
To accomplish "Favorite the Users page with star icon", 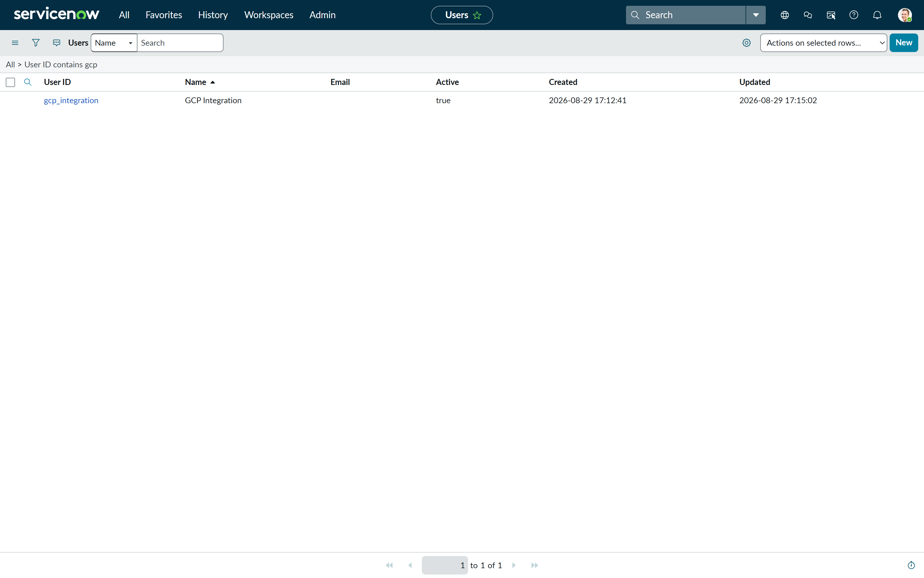I will (x=477, y=15).
